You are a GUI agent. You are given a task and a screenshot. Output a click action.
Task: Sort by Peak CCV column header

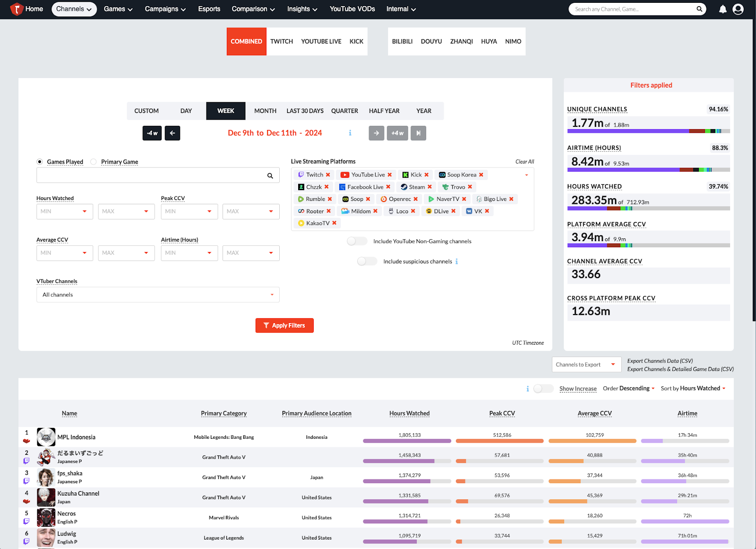[x=502, y=413]
